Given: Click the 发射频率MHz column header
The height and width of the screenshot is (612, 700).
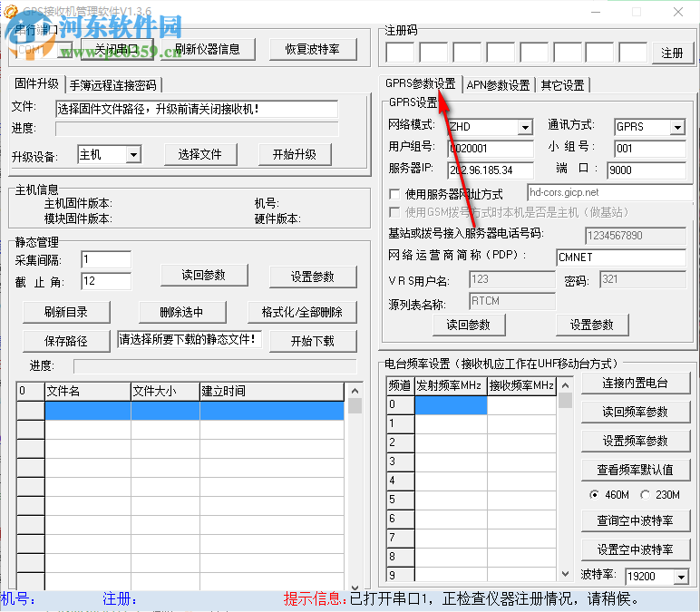Looking at the screenshot, I should pyautogui.click(x=451, y=385).
